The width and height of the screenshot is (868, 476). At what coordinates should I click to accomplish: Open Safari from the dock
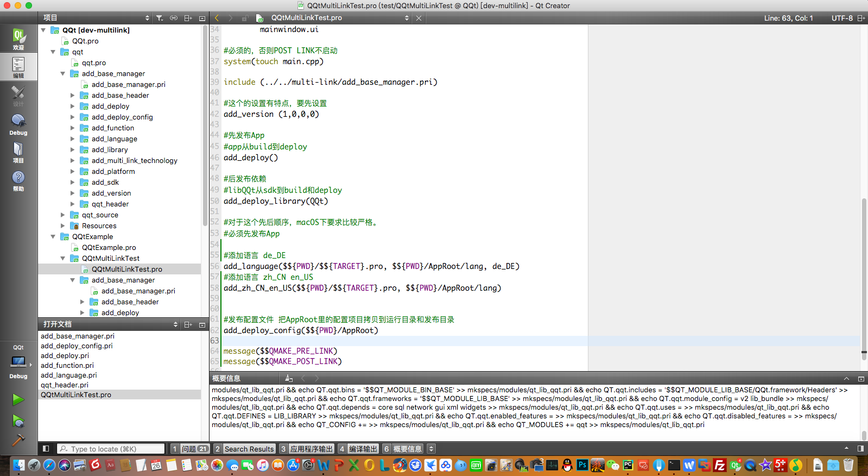49,465
